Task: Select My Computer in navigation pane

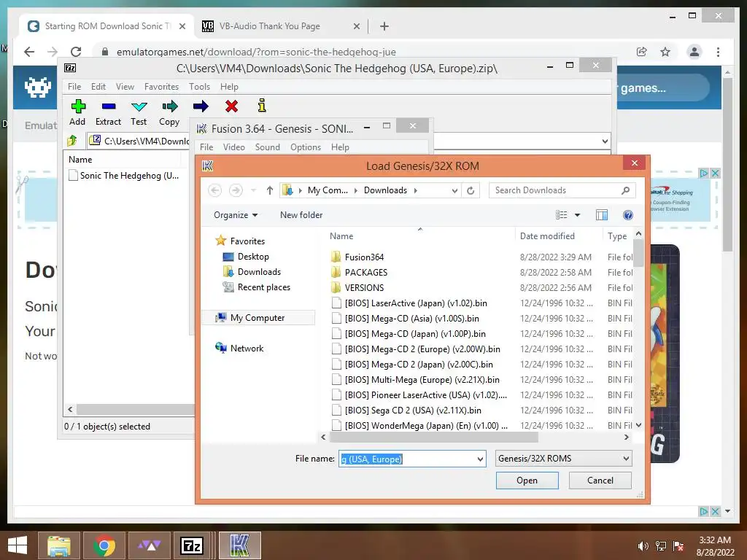Action: click(x=258, y=318)
